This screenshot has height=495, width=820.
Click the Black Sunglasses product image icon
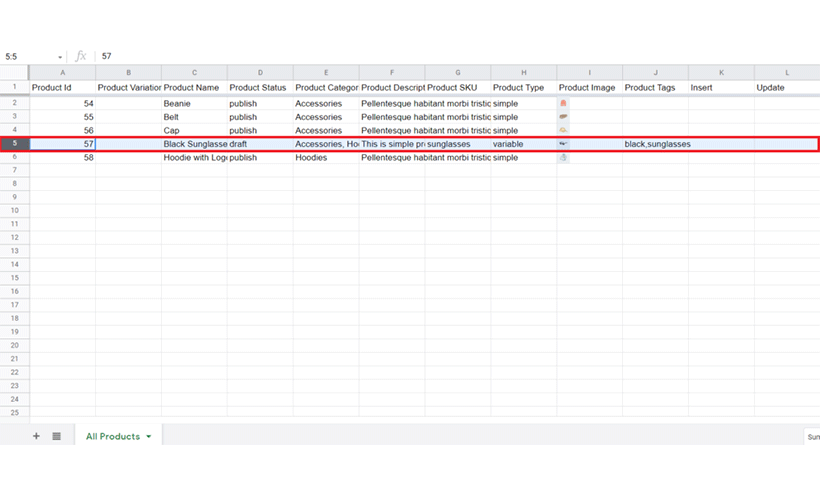tap(564, 144)
